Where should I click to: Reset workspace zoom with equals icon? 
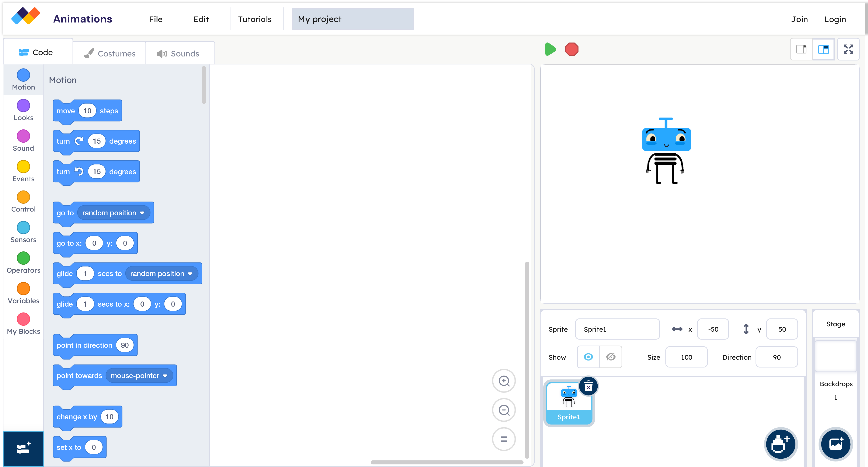pos(504,439)
